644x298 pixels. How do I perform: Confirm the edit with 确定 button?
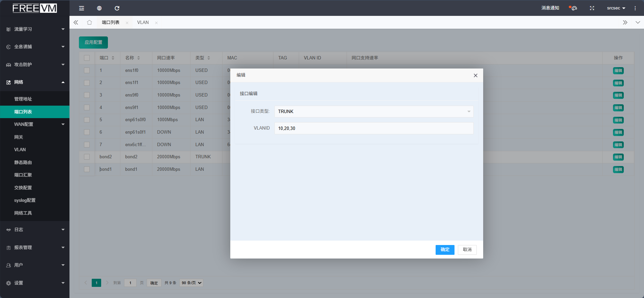tap(445, 250)
